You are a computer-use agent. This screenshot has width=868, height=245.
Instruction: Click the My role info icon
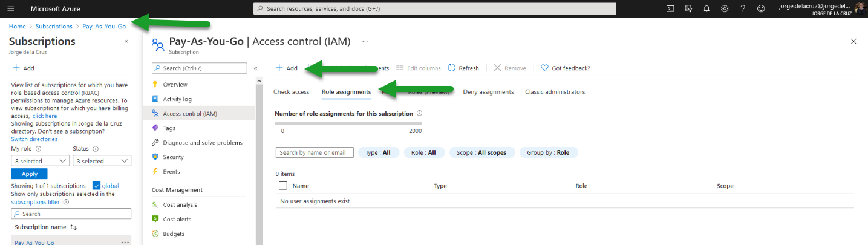tap(38, 149)
